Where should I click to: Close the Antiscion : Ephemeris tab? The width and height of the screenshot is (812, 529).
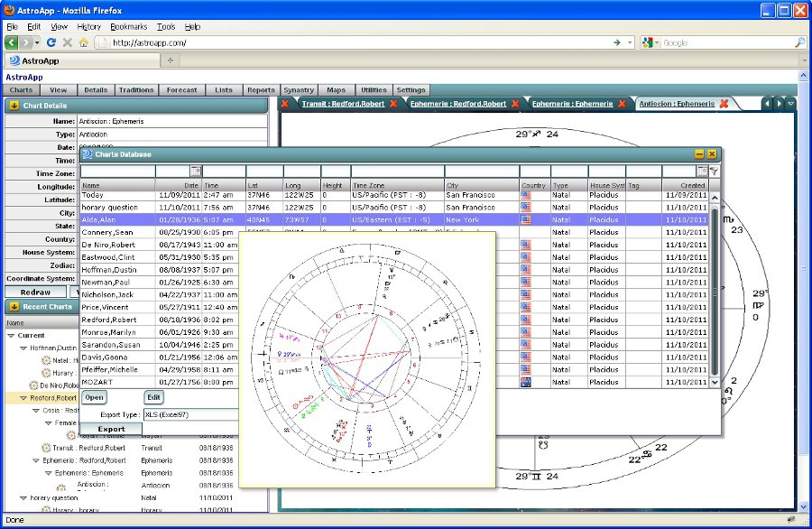tap(724, 104)
